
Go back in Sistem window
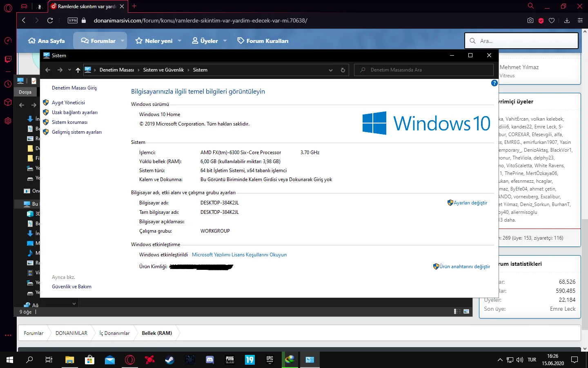point(48,70)
